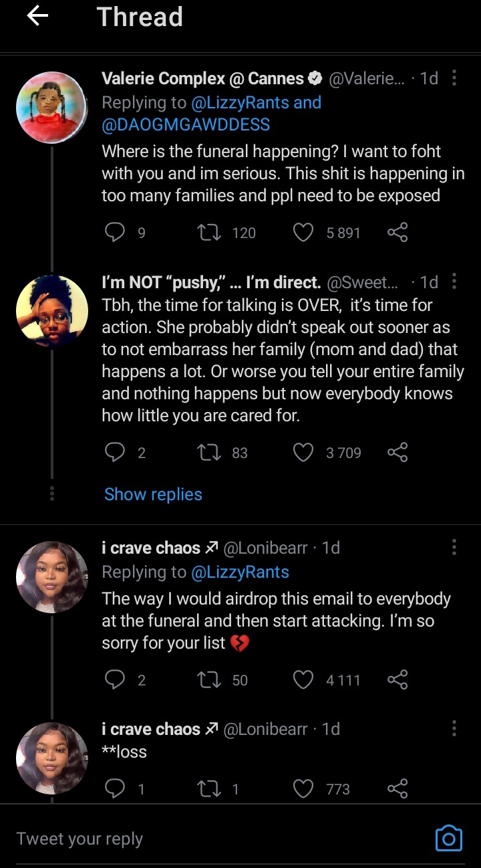Image resolution: width=481 pixels, height=868 pixels.
Task: Share the tweet with 3 709 likes
Action: pos(397,453)
